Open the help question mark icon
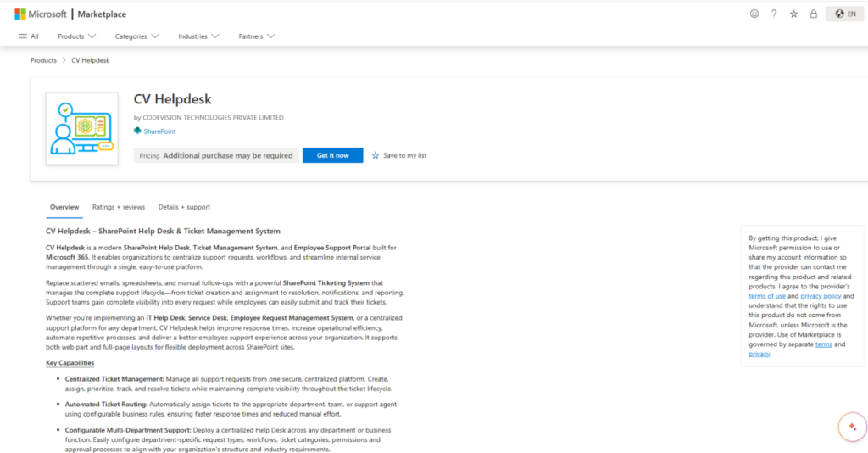Image resolution: width=868 pixels, height=453 pixels. 774,14
